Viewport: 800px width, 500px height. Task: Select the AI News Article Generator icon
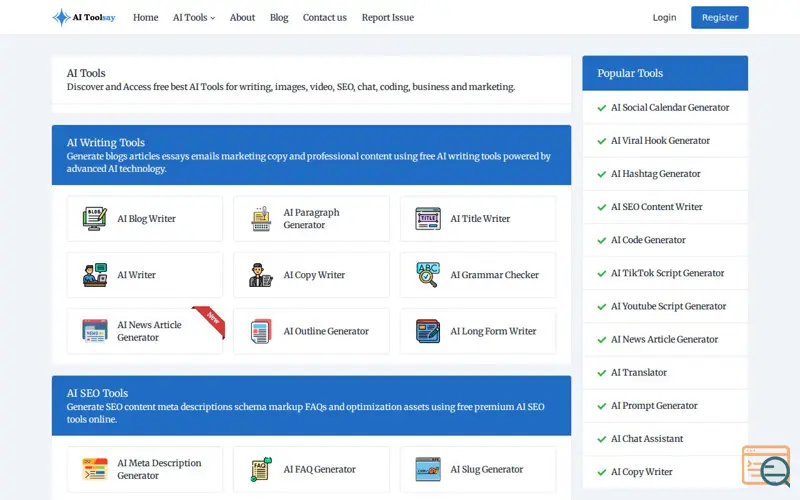pyautogui.click(x=95, y=331)
